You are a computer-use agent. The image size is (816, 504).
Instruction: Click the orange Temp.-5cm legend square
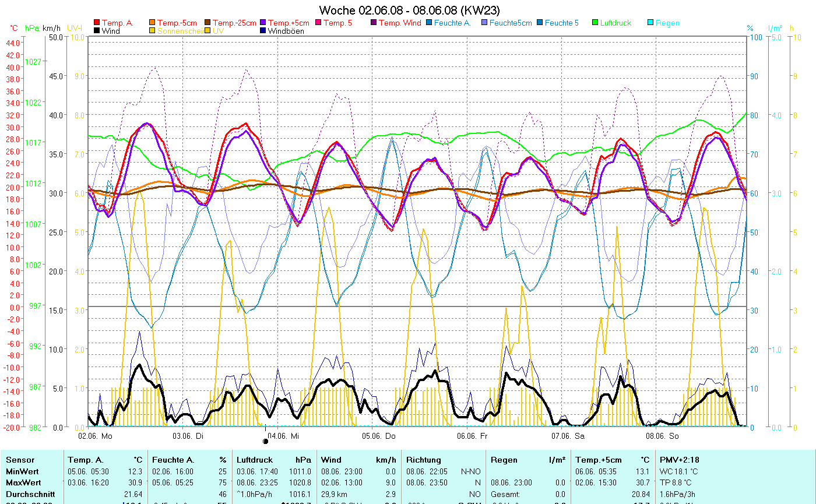coord(152,23)
